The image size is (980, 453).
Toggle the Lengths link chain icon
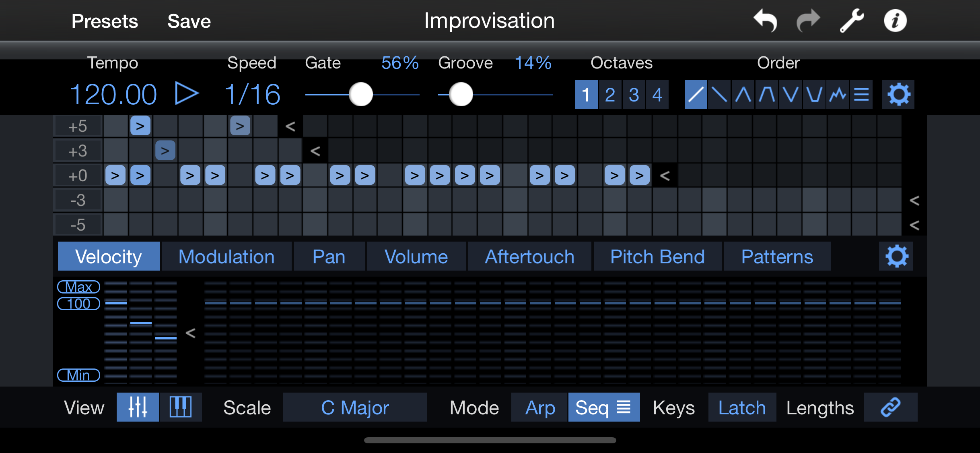pyautogui.click(x=891, y=407)
